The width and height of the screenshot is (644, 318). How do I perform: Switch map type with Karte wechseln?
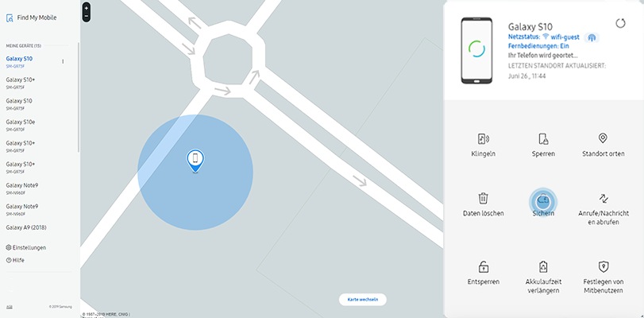click(363, 300)
